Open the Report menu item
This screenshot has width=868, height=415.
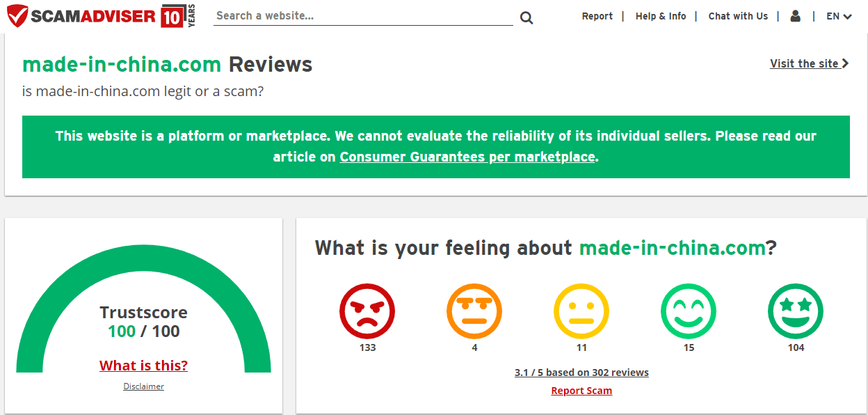[x=597, y=16]
